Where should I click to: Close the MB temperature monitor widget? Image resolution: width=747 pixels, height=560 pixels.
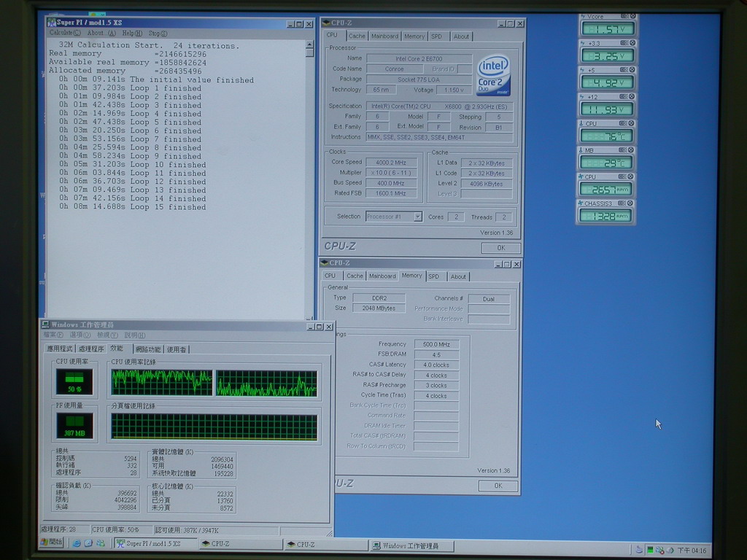click(x=631, y=150)
